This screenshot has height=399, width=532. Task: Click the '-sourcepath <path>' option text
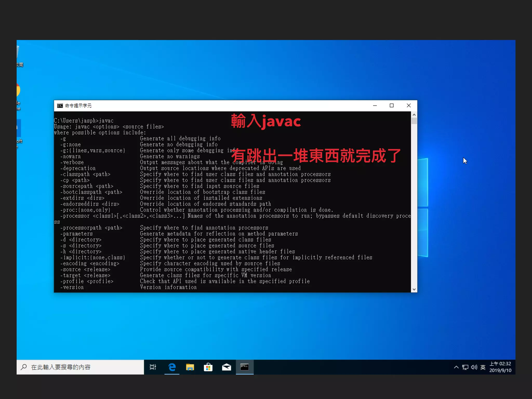coord(87,186)
